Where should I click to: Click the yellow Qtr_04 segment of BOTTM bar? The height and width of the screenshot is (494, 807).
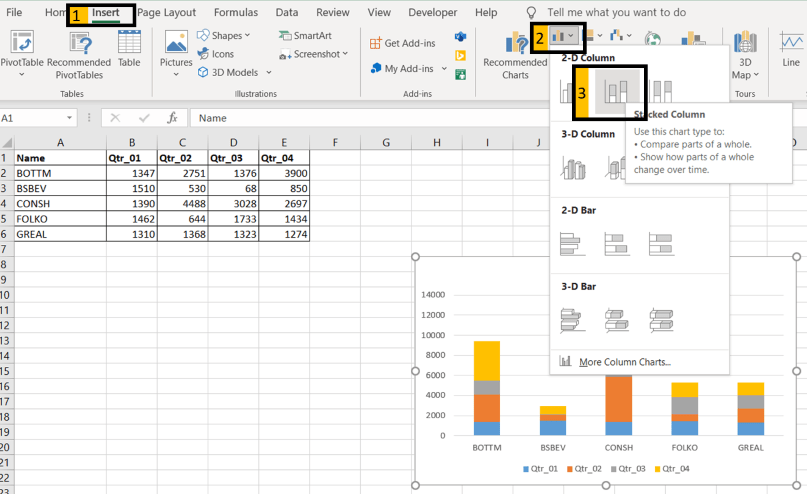point(486,361)
